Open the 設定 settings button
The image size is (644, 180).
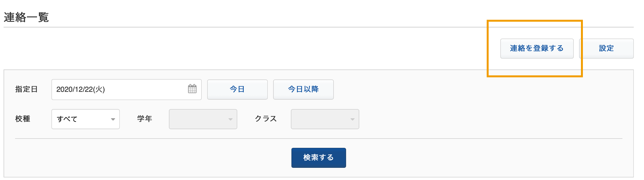(x=606, y=49)
